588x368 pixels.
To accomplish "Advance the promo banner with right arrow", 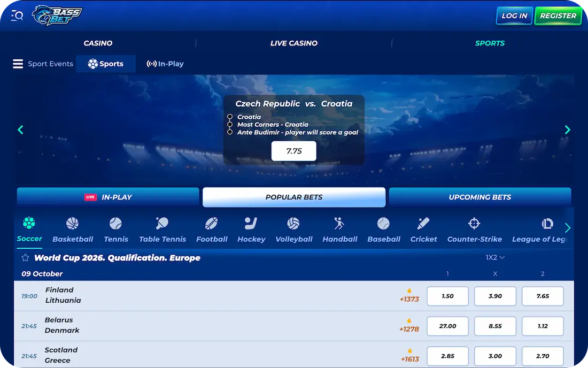I will click(568, 129).
